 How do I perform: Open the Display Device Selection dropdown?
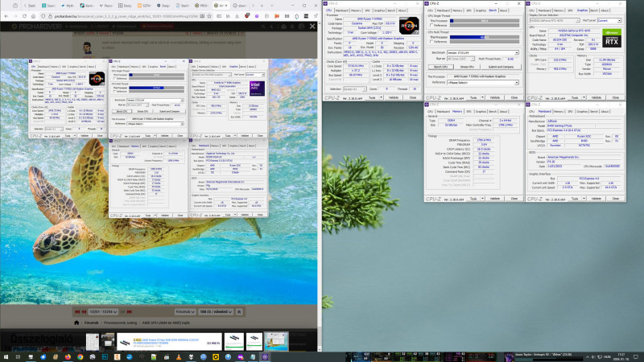click(555, 20)
